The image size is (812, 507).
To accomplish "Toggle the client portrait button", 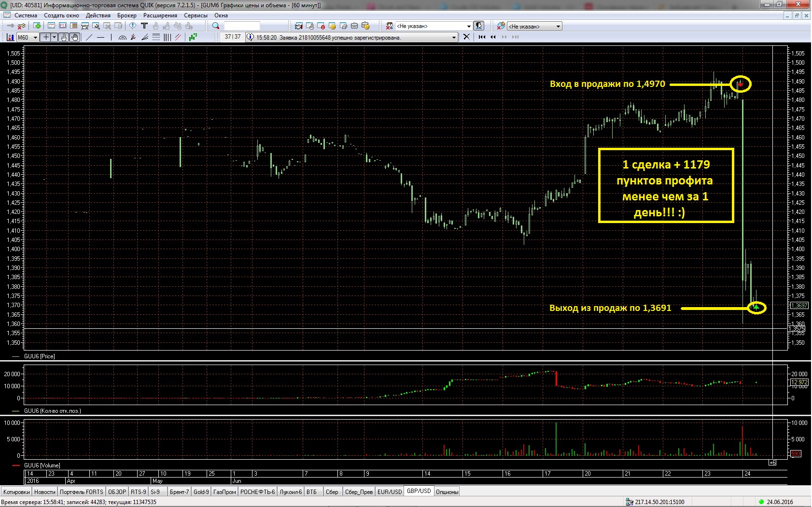I will coord(478,26).
